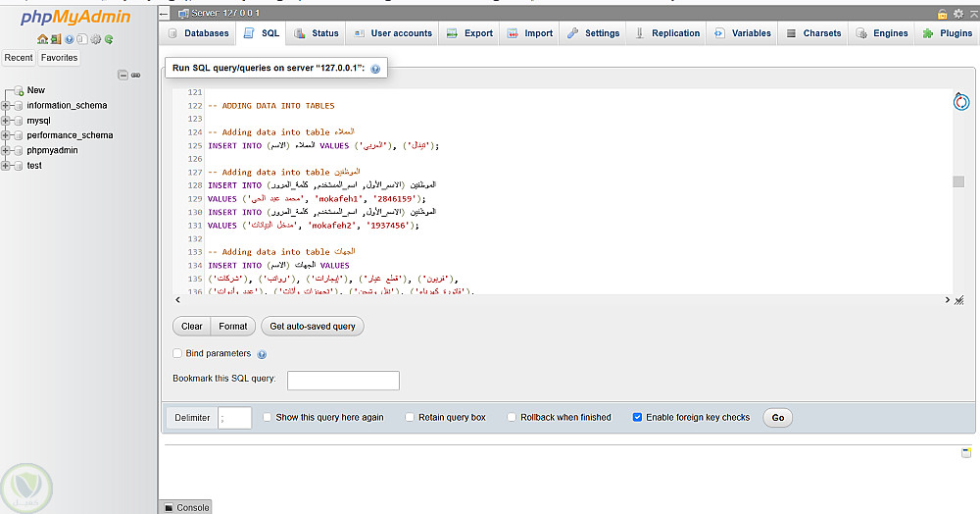This screenshot has width=980, height=514.
Task: Expand the mysql database node
Action: (x=7, y=121)
